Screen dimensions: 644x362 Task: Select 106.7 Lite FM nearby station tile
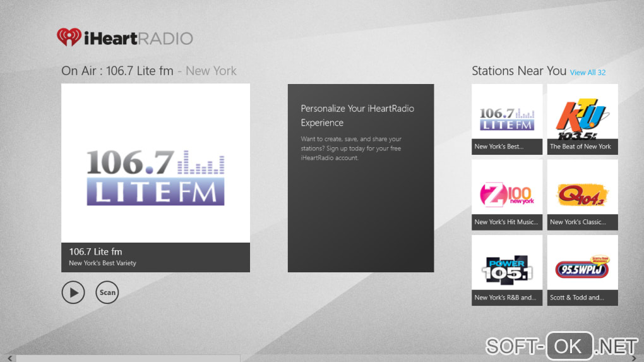[507, 119]
